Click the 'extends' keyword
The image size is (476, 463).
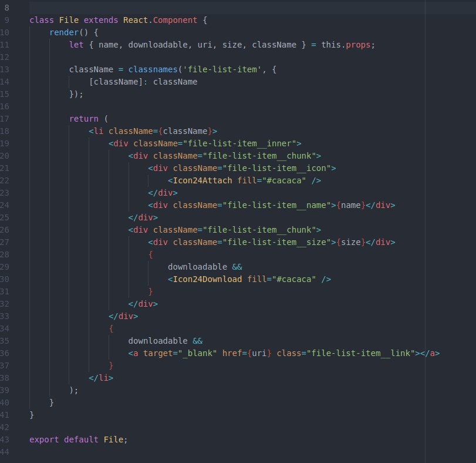[101, 21]
